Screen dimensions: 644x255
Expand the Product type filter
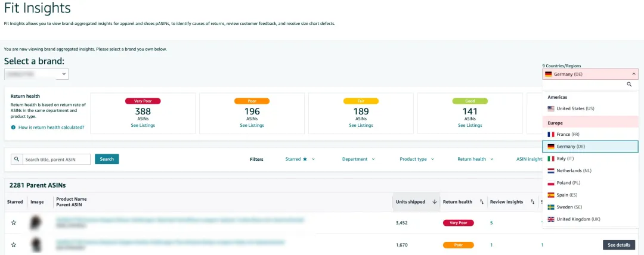click(x=417, y=159)
